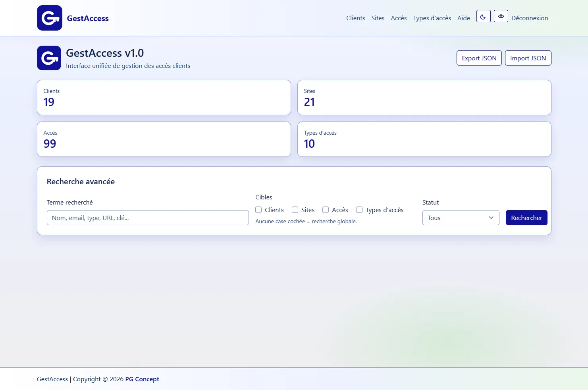Image resolution: width=588 pixels, height=390 pixels.
Task: Click the GestAccess brand name in header
Action: (x=88, y=18)
